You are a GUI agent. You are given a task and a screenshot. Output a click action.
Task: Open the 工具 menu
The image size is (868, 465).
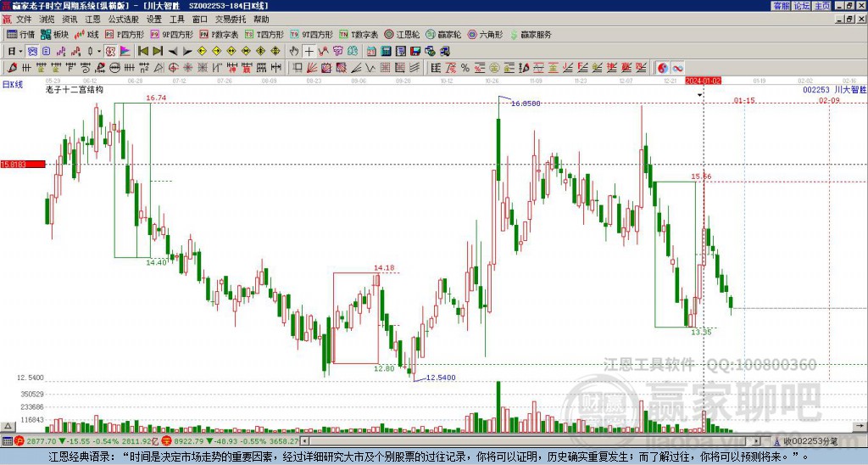(177, 20)
